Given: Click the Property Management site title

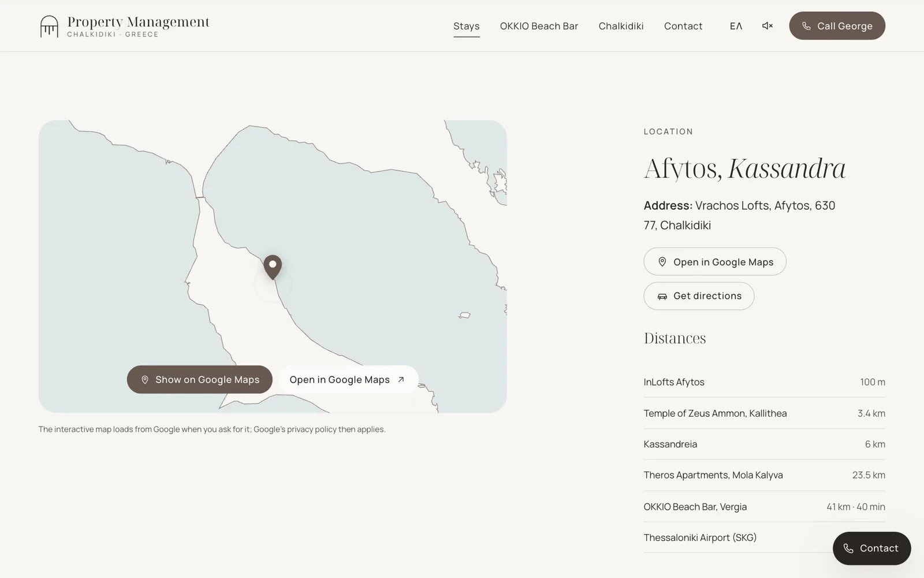Looking at the screenshot, I should (139, 22).
